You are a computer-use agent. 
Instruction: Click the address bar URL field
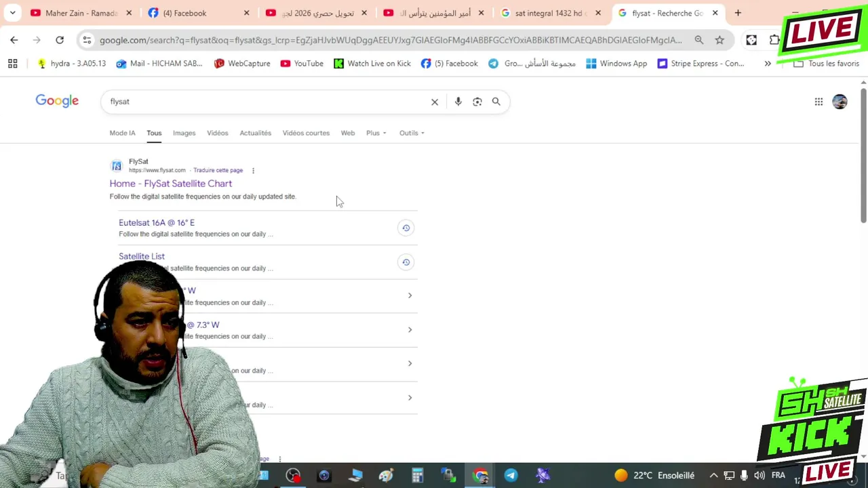[391, 40]
